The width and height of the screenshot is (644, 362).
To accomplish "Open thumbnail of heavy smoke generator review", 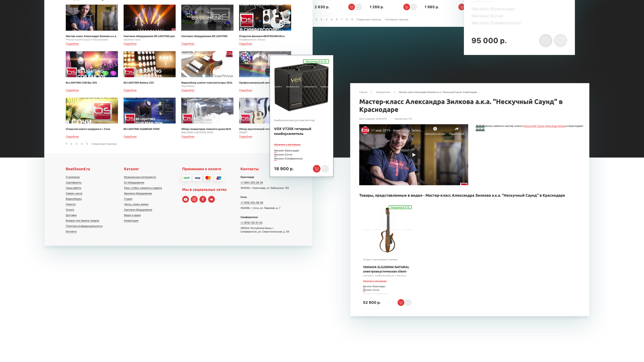I will pos(207,110).
